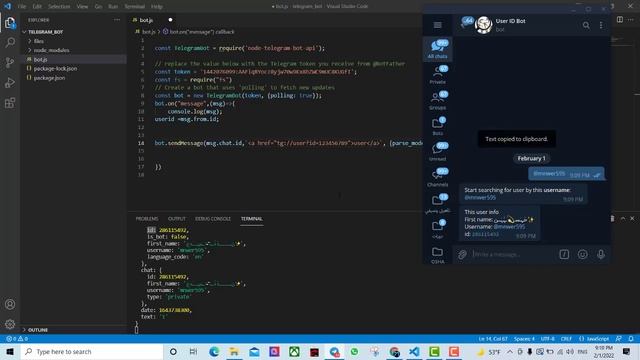Open the Source Control view icon
The image size is (640, 360).
pyautogui.click(x=10, y=62)
